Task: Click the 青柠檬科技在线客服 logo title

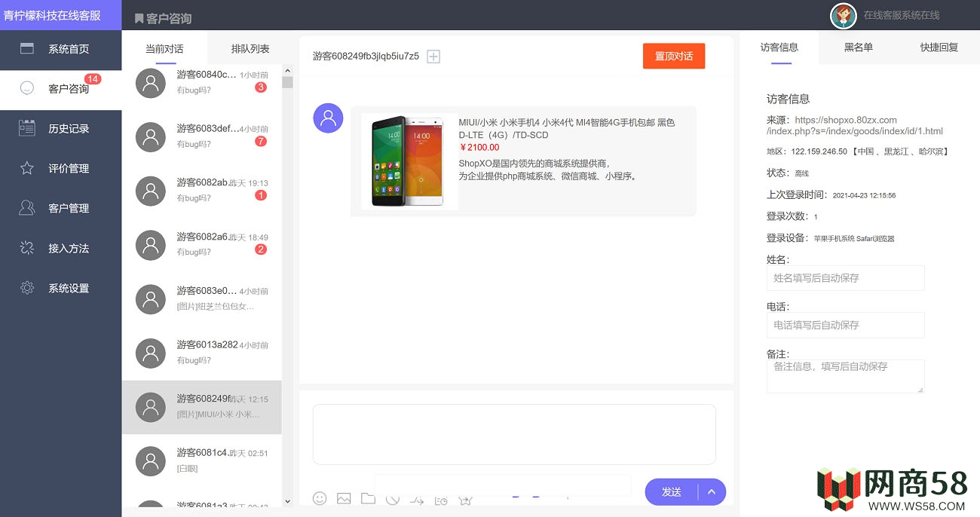Action: pyautogui.click(x=52, y=15)
